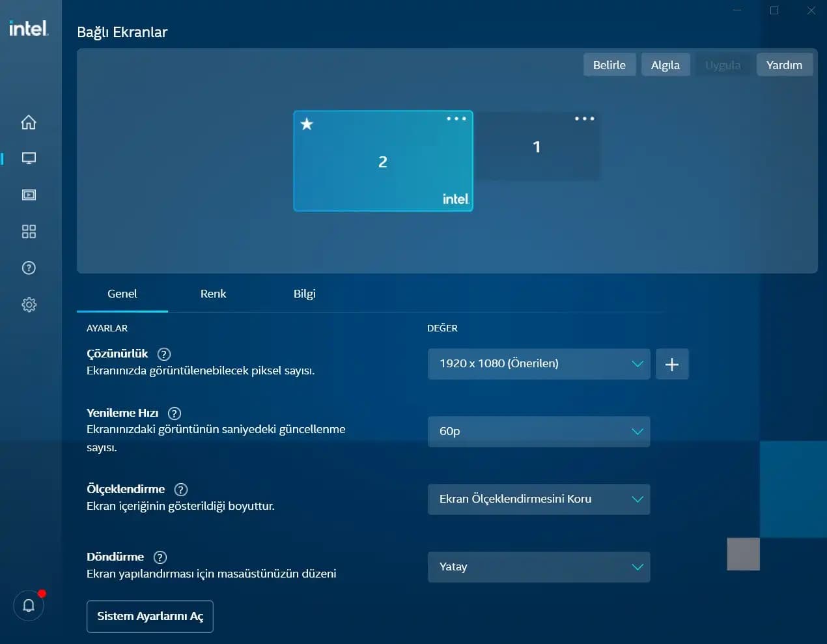Expand the 1920 x 1080 resolution dropdown
827x644 pixels.
539,364
